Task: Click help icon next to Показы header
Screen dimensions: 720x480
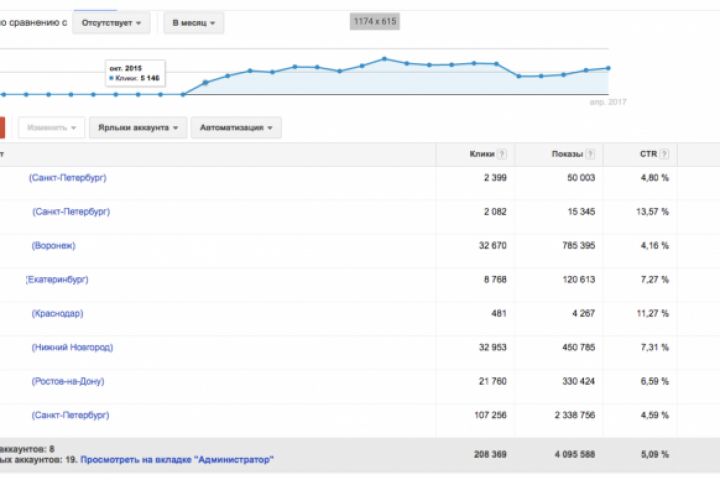Action: pos(591,154)
